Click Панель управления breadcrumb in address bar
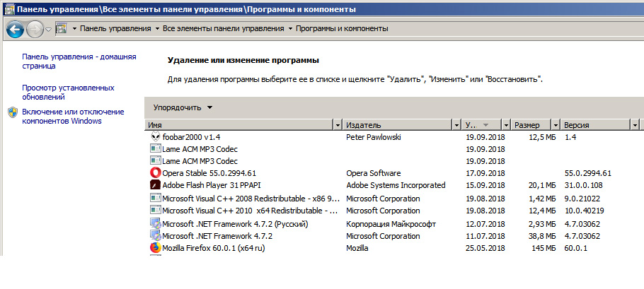This screenshot has height=289, width=644. 115,29
